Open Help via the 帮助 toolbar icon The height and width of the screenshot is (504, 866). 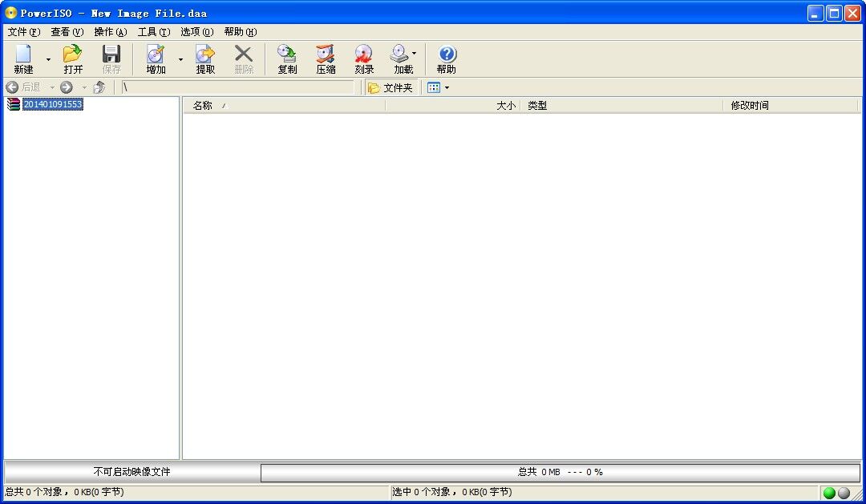click(447, 59)
